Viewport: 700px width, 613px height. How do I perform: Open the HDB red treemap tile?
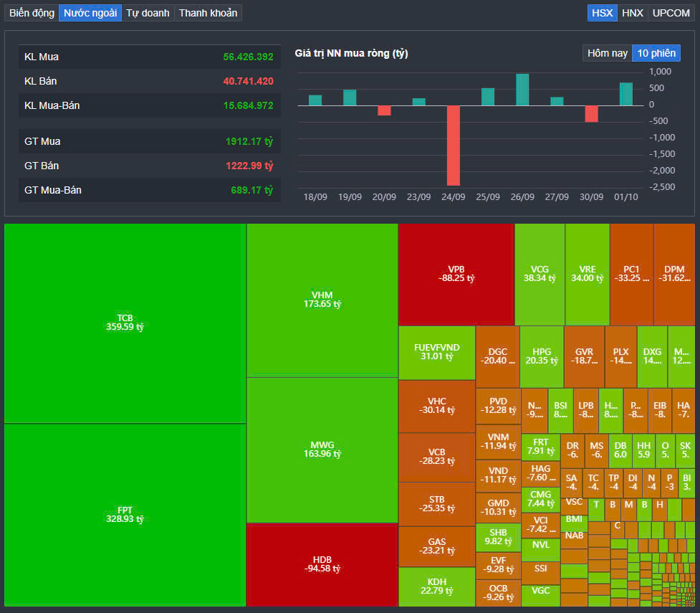(322, 565)
